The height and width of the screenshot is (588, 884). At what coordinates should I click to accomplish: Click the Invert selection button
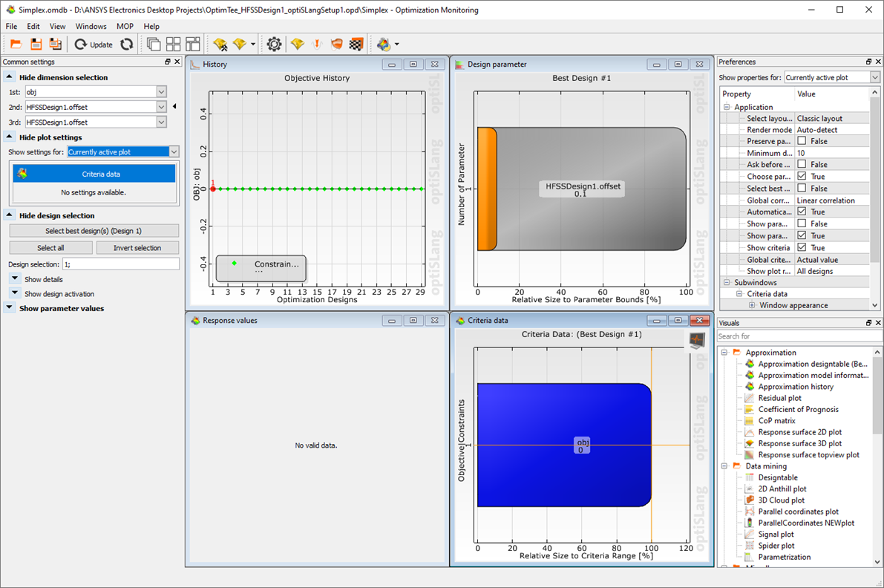coord(137,248)
